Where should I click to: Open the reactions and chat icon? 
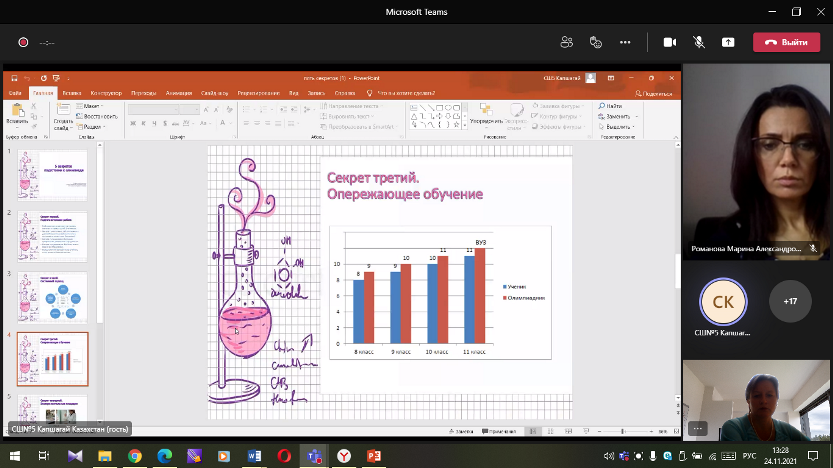tap(596, 42)
